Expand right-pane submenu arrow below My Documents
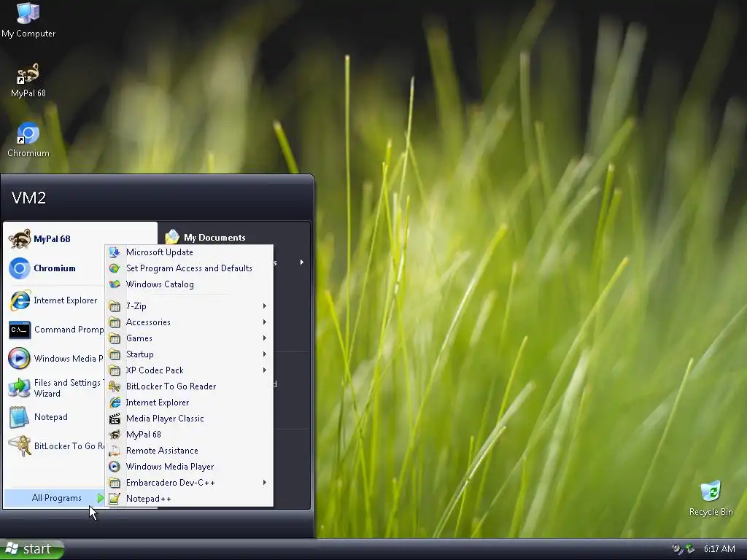The height and width of the screenshot is (560, 747). click(301, 262)
